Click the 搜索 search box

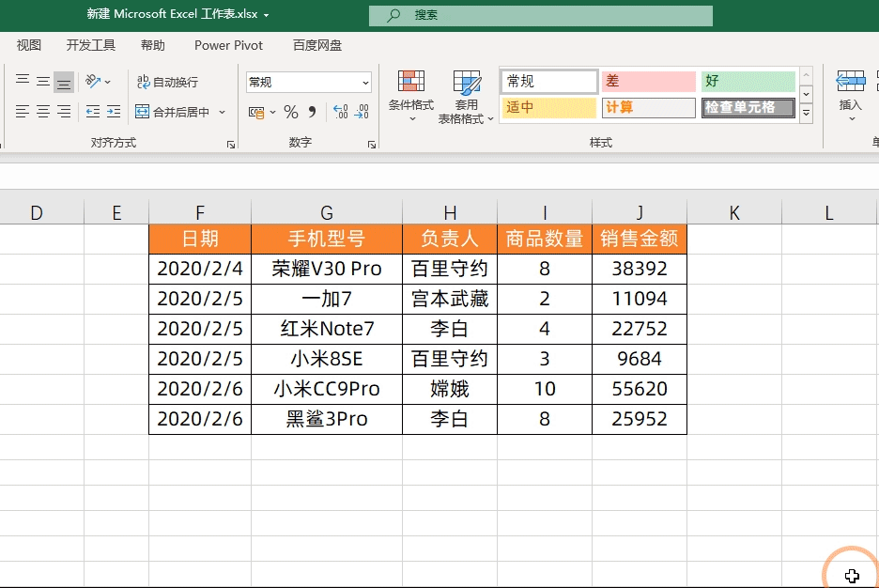[x=540, y=15]
